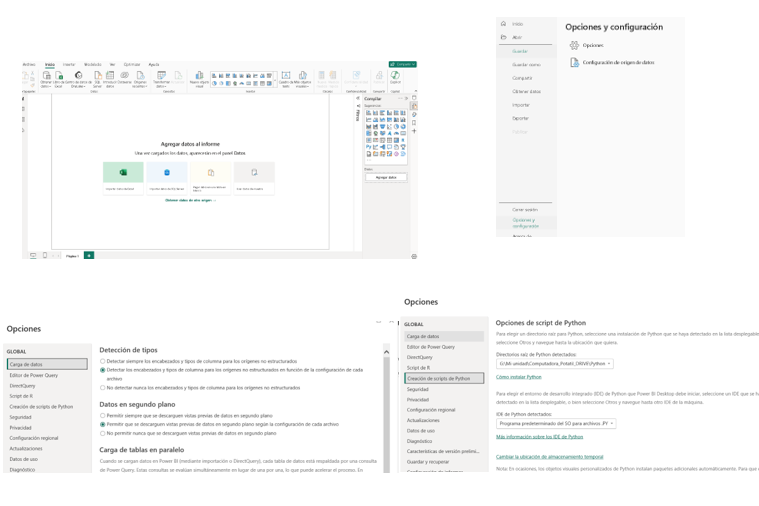Select 'Permitir siempre que se descarguen' radio button

[x=103, y=415]
